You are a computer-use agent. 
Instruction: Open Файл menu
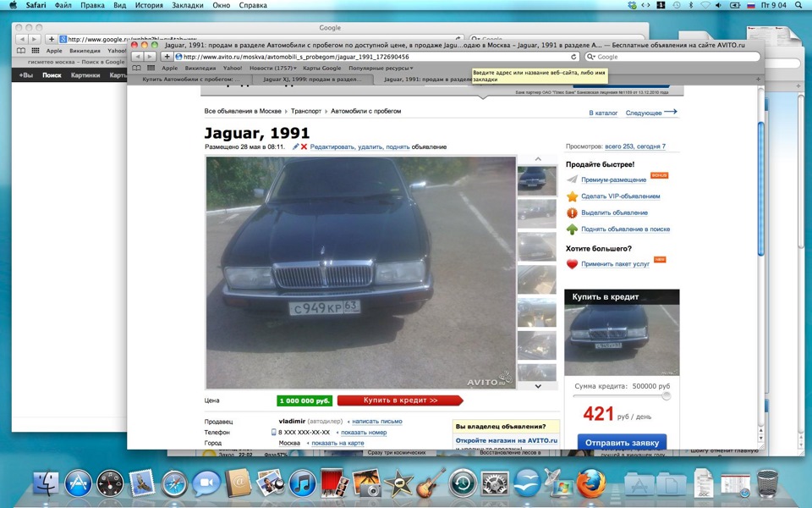coord(63,5)
